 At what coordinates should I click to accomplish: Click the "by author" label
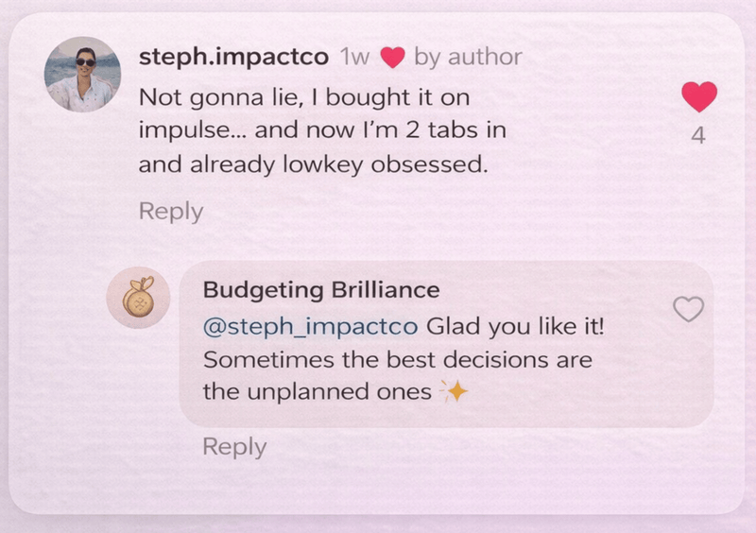point(468,58)
